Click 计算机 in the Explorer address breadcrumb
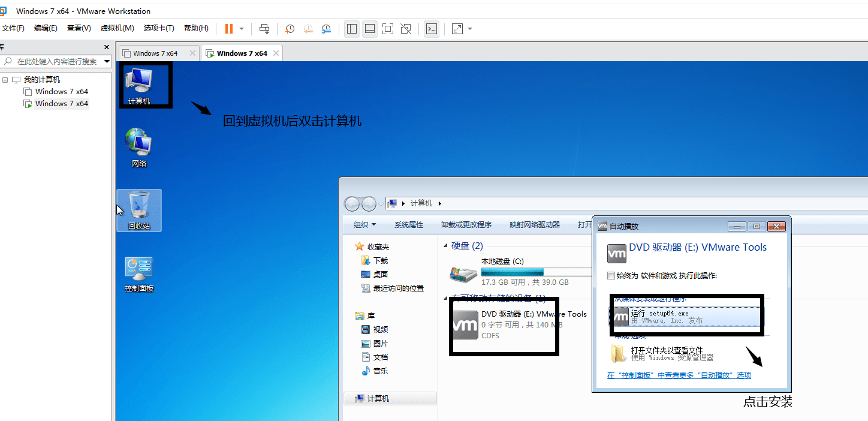The image size is (868, 421). 421,203
